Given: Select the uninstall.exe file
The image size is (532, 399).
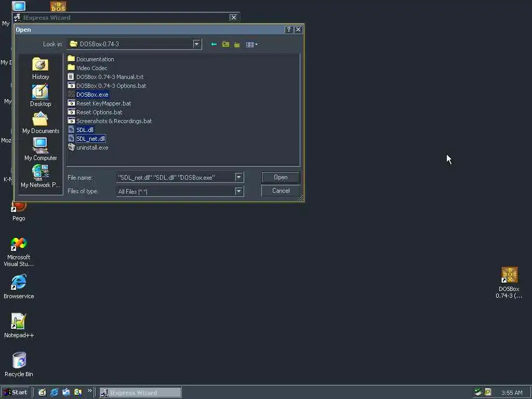Looking at the screenshot, I should (88, 147).
